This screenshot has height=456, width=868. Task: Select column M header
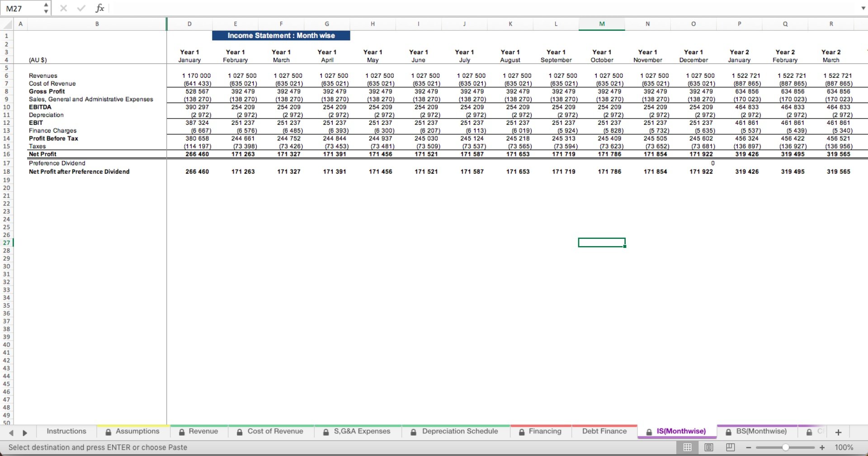tap(601, 24)
